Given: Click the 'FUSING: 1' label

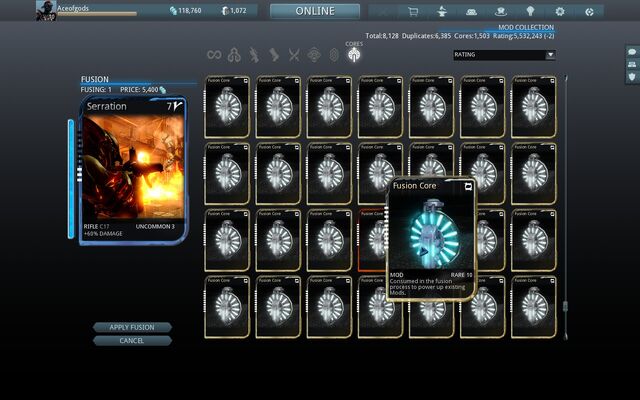Looking at the screenshot, I should 96,89.
